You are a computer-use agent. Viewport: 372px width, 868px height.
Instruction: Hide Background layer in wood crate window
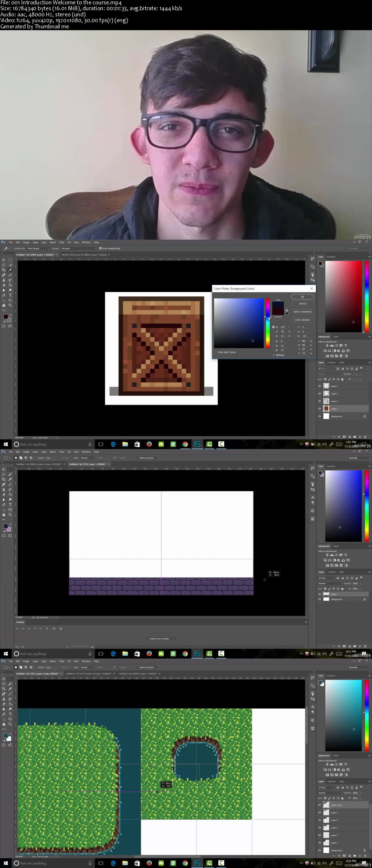click(x=320, y=416)
